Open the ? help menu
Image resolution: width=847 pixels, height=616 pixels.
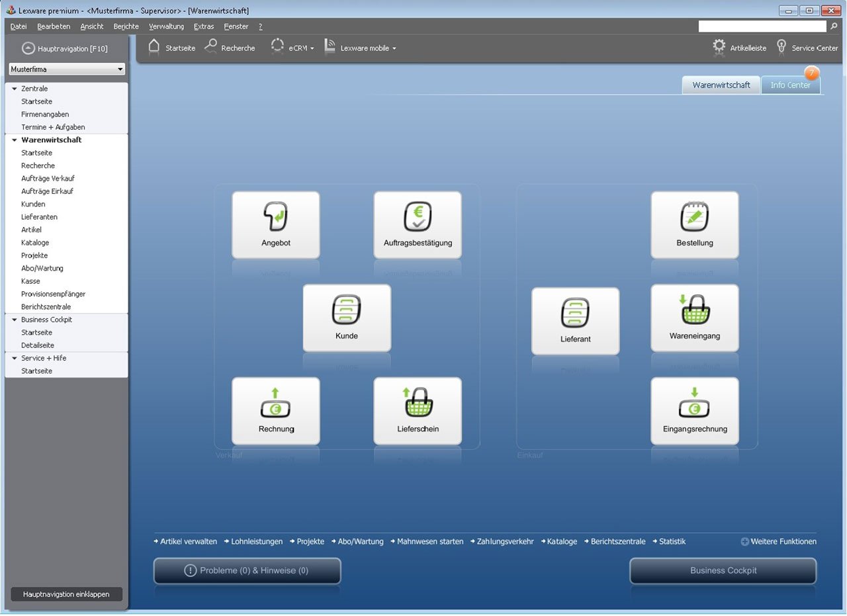click(261, 26)
